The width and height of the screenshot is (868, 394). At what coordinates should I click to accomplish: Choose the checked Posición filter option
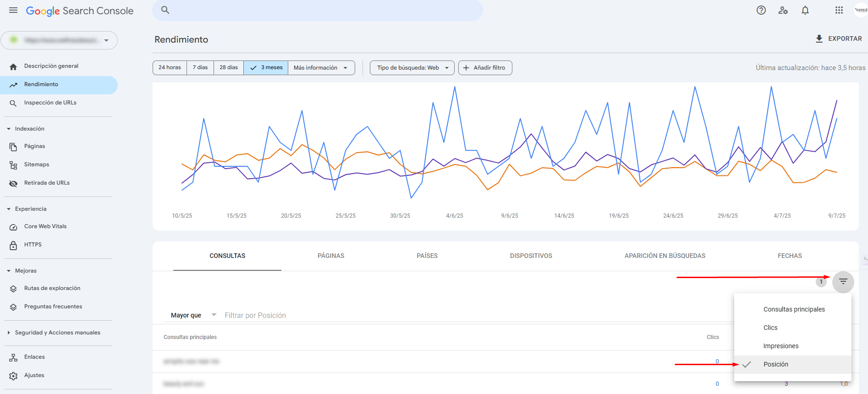[775, 364]
